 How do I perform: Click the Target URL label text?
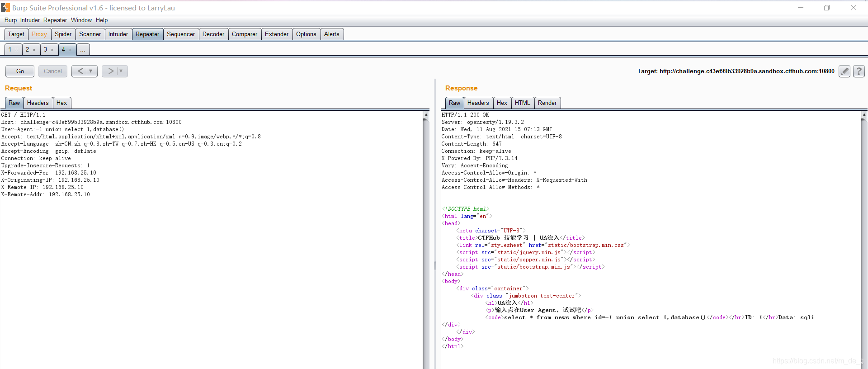click(736, 71)
